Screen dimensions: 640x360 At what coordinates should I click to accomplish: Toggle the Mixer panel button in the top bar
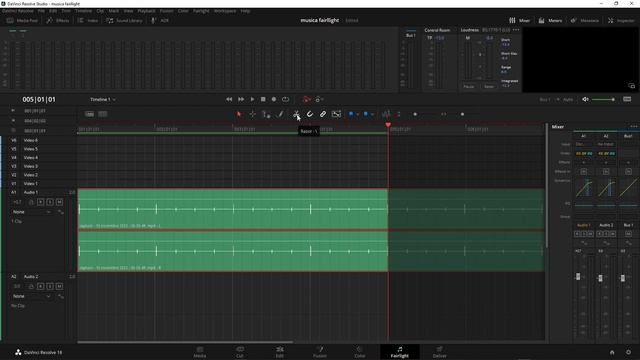tap(519, 20)
